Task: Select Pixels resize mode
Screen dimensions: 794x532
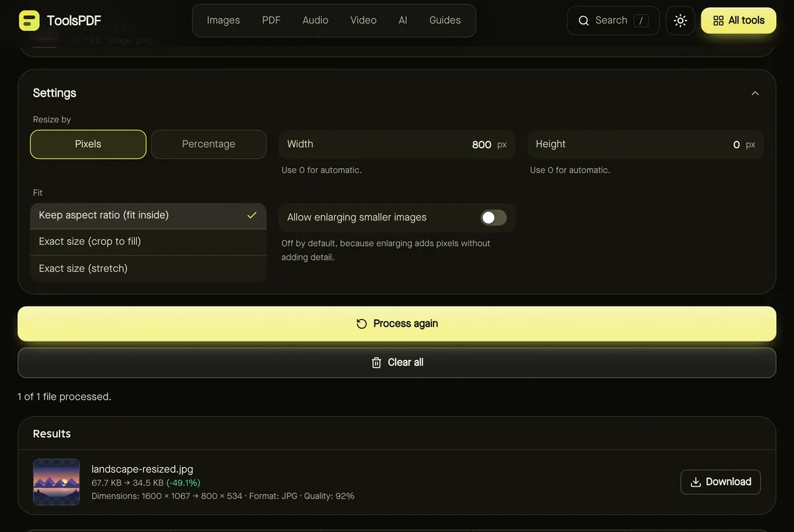Action: coord(88,144)
